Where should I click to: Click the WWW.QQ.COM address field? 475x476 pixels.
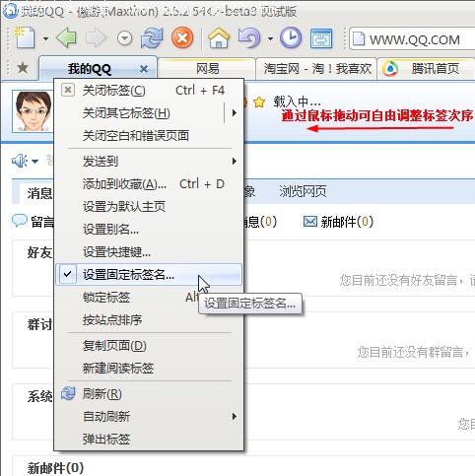(x=412, y=39)
